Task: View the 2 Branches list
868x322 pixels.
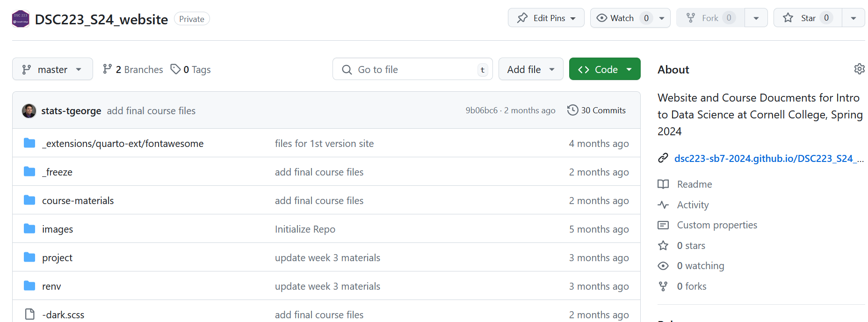Action: pyautogui.click(x=133, y=70)
